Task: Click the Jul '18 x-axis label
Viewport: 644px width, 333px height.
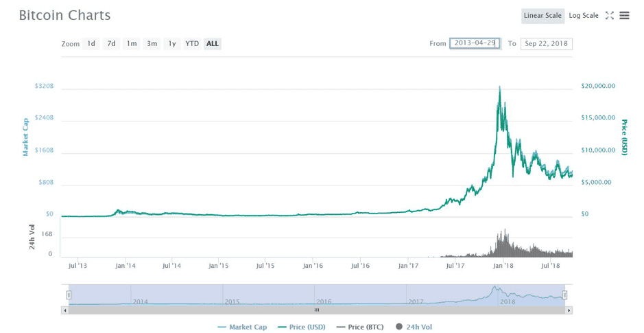Action: coord(549,266)
